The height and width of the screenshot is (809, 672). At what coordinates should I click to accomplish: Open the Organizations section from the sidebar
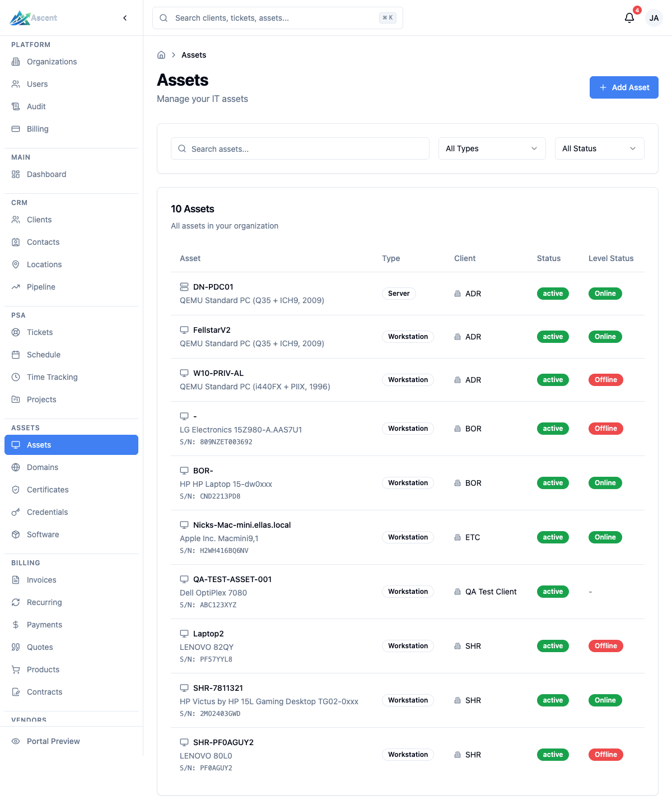click(x=52, y=62)
